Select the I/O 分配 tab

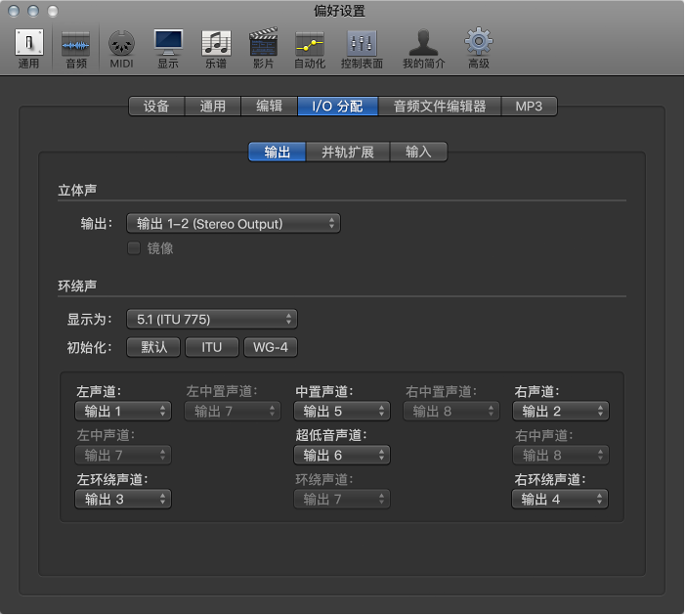(x=338, y=107)
